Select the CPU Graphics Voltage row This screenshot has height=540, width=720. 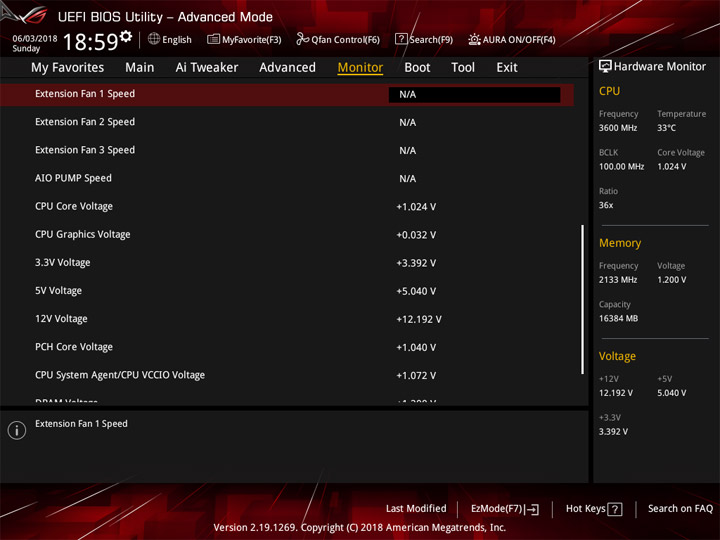click(287, 235)
